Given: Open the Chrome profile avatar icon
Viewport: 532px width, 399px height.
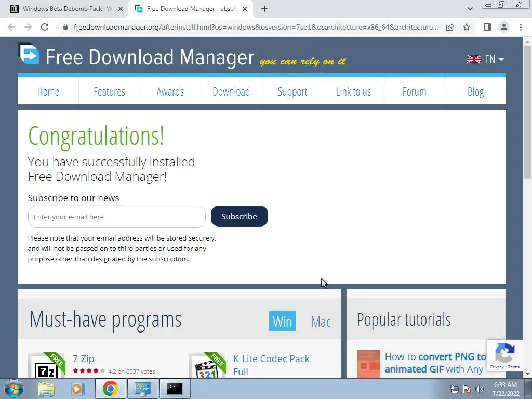Looking at the screenshot, I should pyautogui.click(x=504, y=27).
